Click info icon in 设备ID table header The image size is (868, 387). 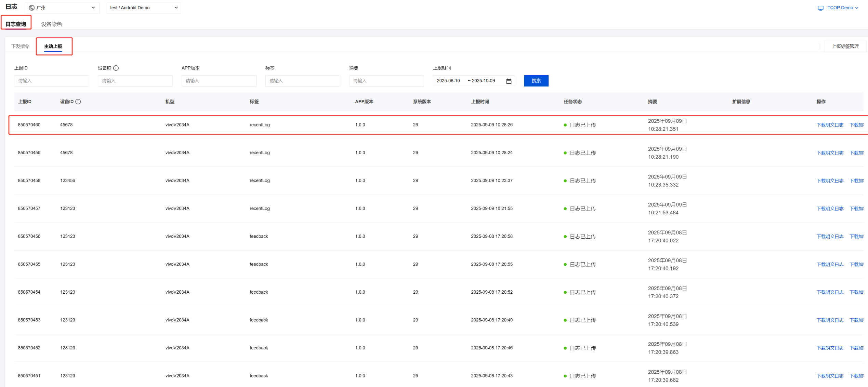(78, 102)
